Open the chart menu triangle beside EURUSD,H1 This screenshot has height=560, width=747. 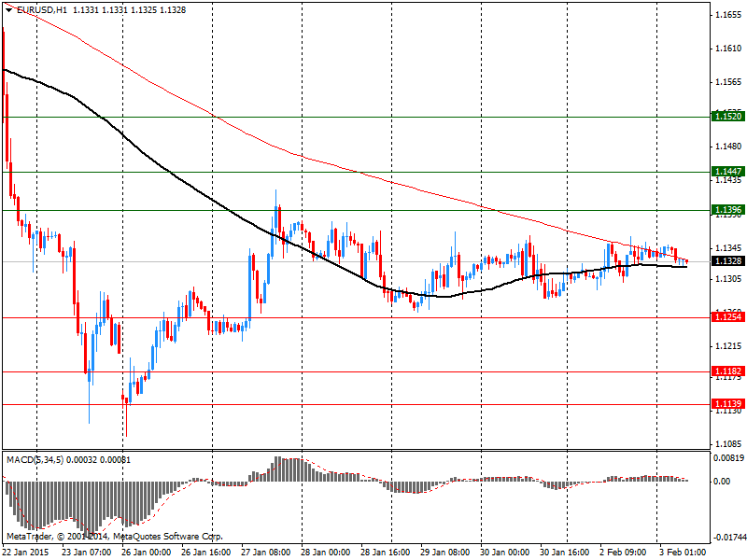pyautogui.click(x=9, y=9)
